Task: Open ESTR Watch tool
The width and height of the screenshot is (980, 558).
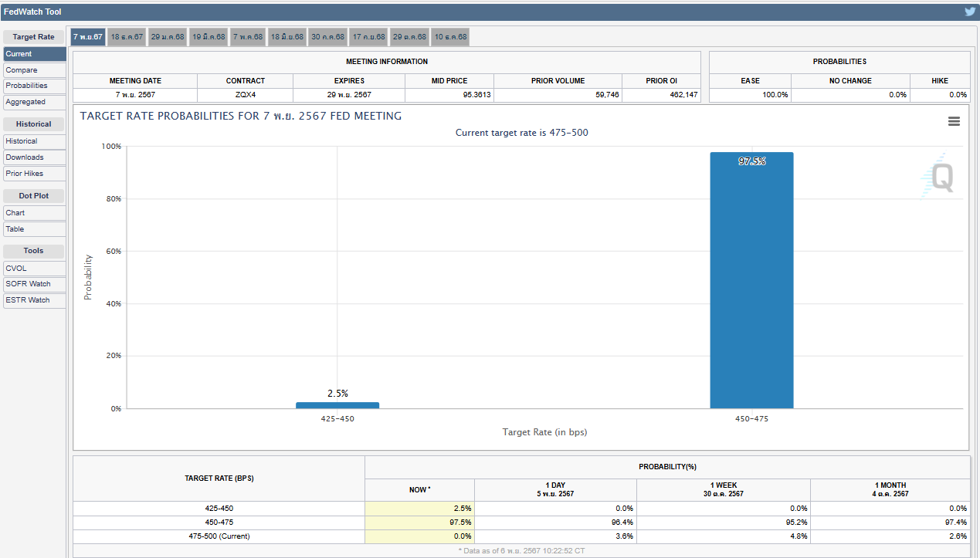Action: point(35,300)
